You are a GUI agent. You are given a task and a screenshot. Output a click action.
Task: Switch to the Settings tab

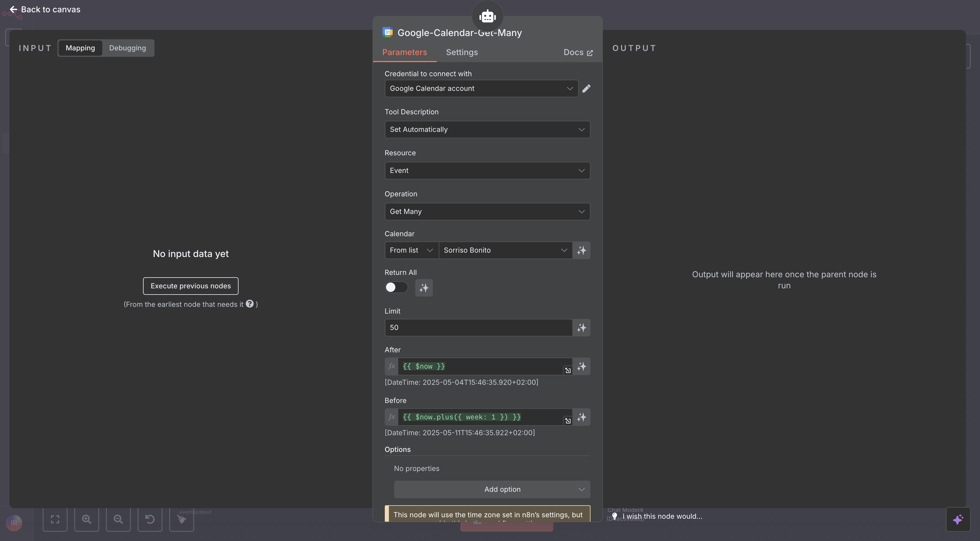(x=462, y=52)
